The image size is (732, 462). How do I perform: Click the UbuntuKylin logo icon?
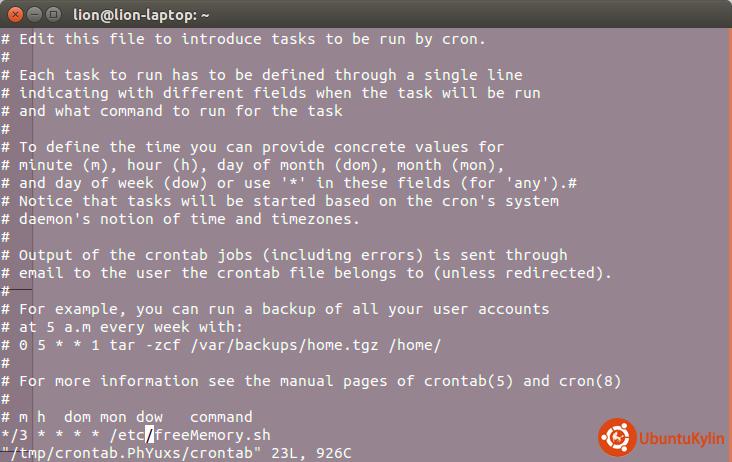click(617, 437)
